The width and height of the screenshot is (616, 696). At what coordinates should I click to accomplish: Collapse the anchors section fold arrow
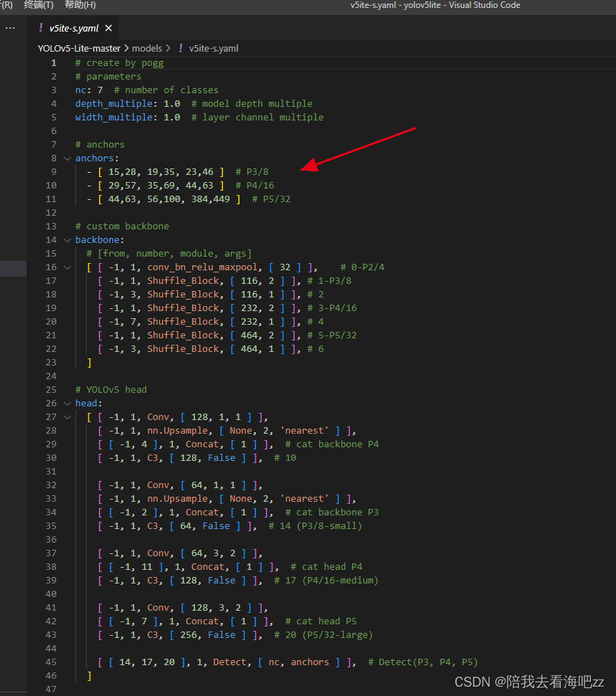[x=67, y=158]
